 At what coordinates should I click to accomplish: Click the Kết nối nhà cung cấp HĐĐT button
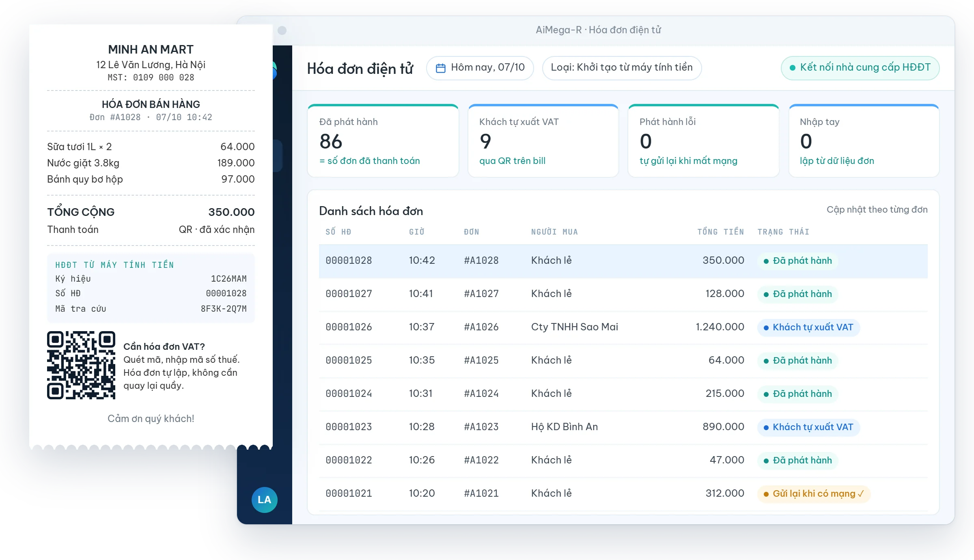click(860, 68)
